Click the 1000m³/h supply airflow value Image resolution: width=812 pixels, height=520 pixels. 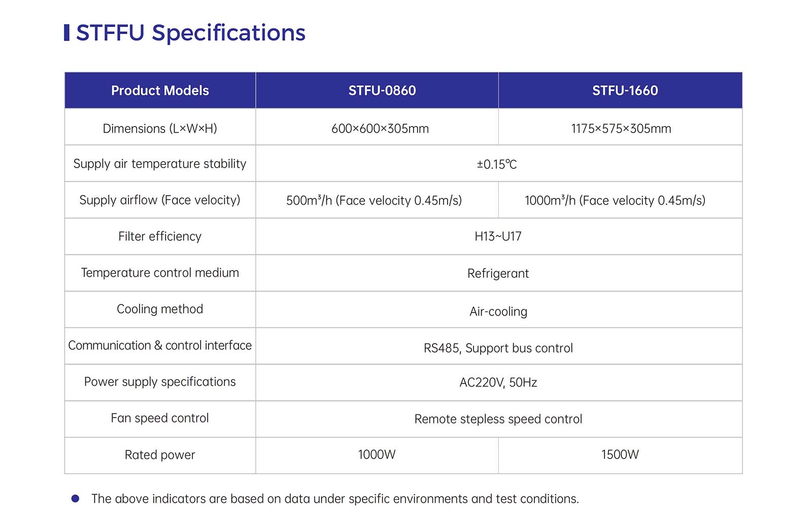click(615, 201)
